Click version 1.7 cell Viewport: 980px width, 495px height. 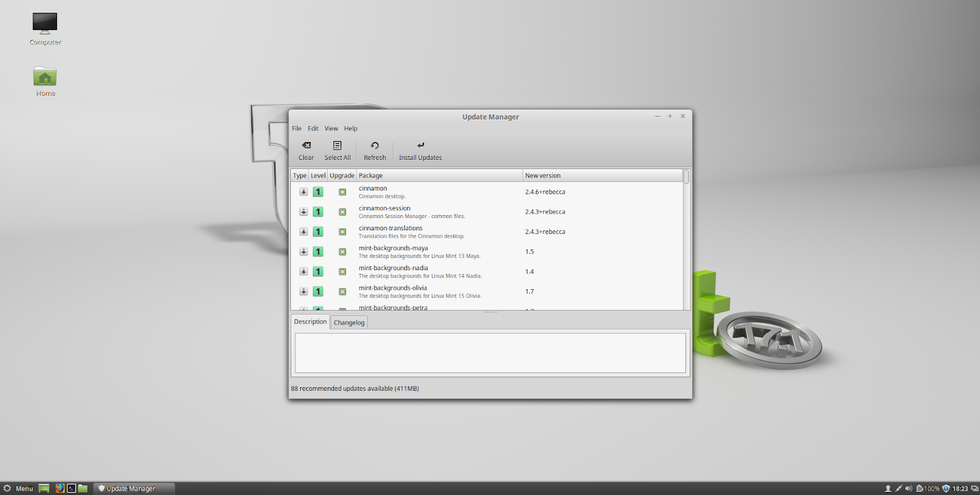[x=529, y=292]
